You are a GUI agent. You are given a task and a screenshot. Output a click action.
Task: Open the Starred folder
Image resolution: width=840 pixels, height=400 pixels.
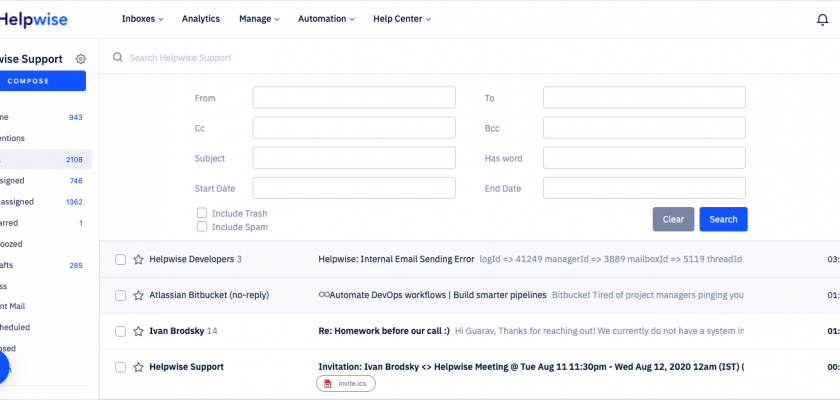(x=42, y=223)
